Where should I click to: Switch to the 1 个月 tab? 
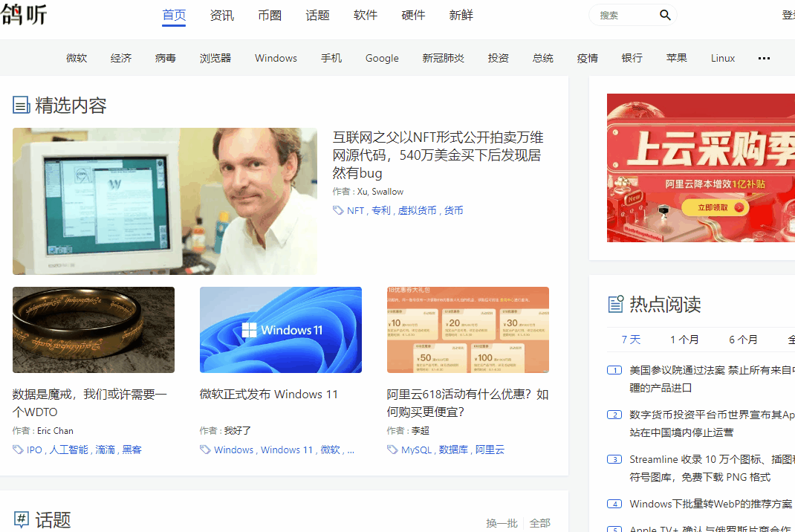[x=684, y=340]
